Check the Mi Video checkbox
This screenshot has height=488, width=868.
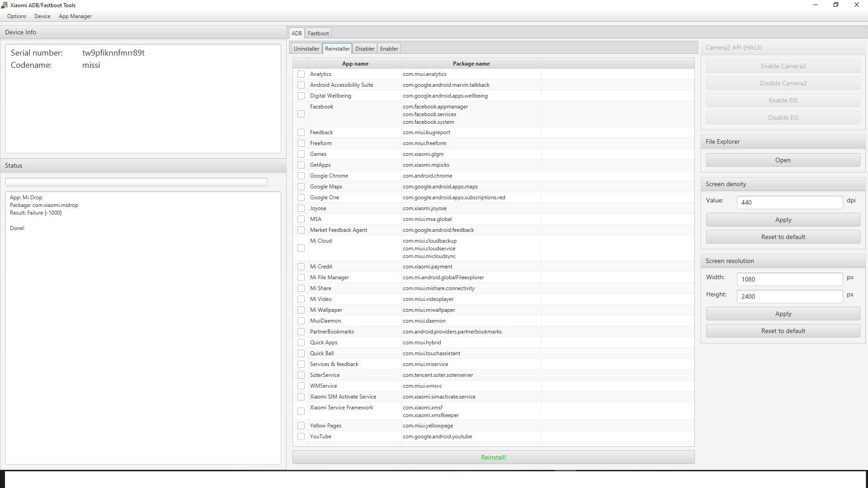[301, 299]
